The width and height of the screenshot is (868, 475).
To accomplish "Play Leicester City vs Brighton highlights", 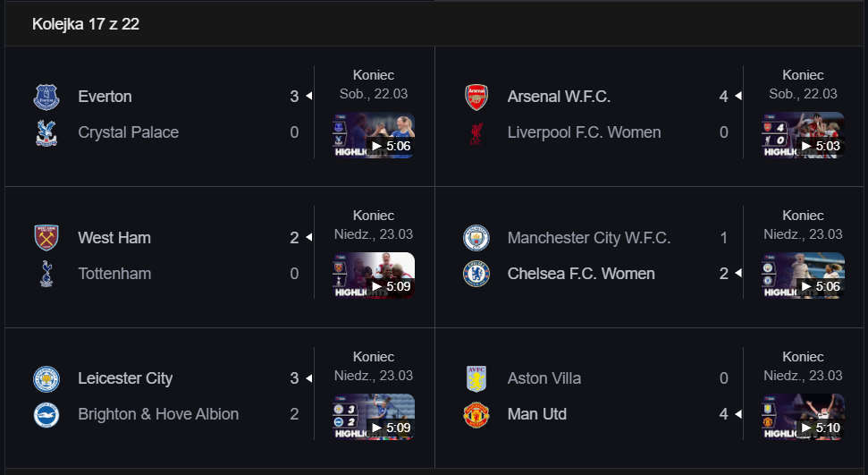I will 374,417.
